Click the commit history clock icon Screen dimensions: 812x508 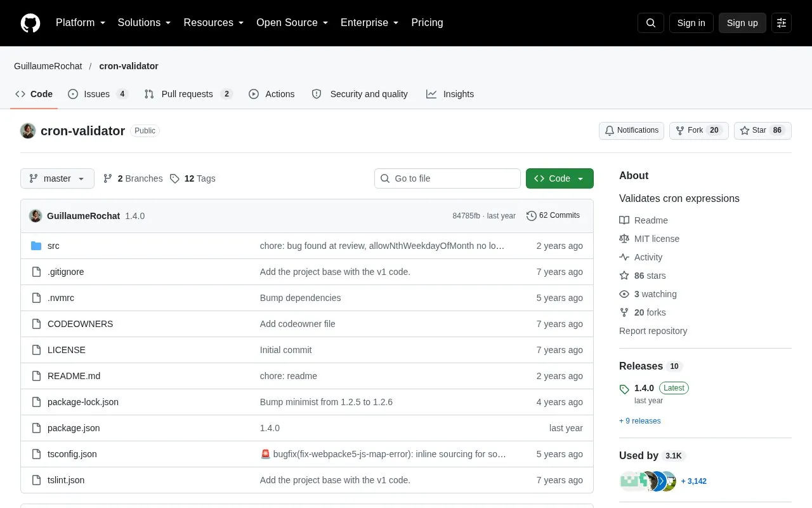point(532,216)
